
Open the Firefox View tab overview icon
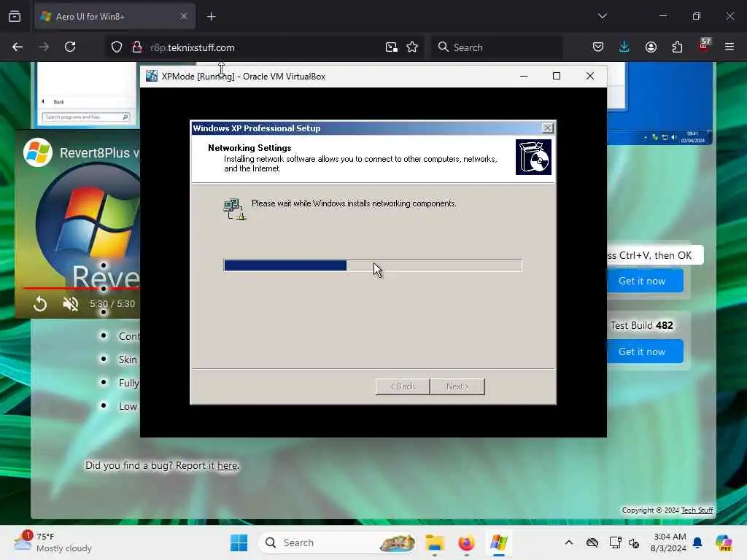(x=15, y=17)
